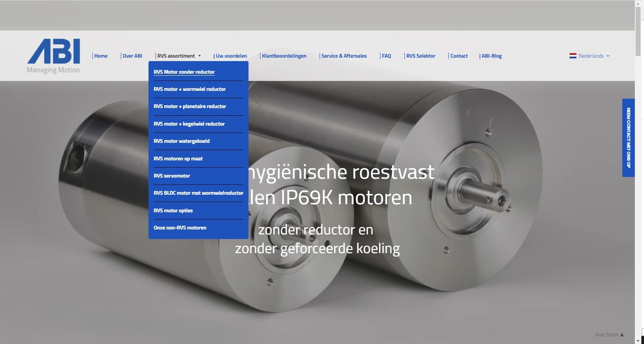Click the Dutch flag icon
644x344 pixels.
tap(573, 56)
